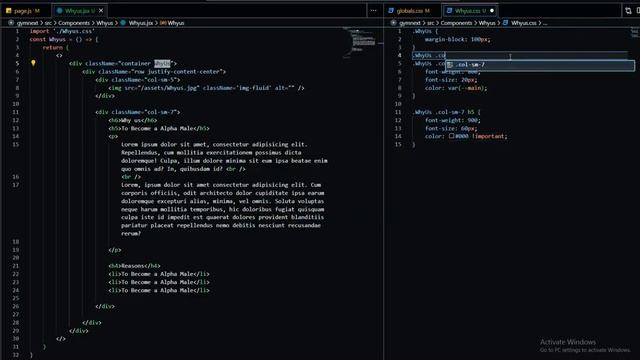Open the ellipsis breadcrumb in right pane
Screen dimensions: 640x360
[x=545, y=23]
